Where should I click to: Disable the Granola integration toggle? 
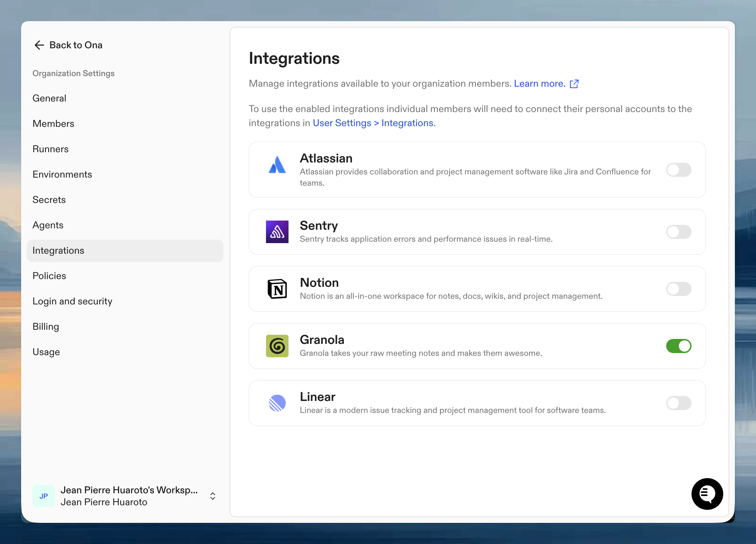pos(678,346)
